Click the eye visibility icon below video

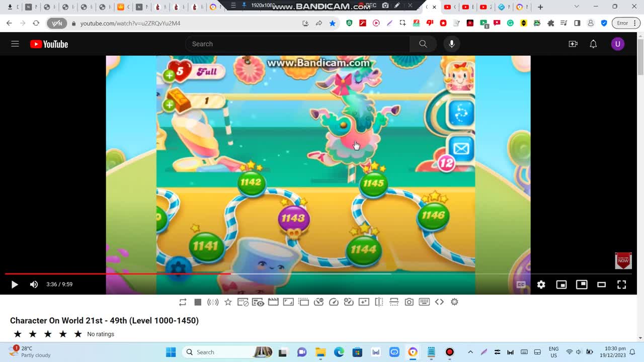258,302
